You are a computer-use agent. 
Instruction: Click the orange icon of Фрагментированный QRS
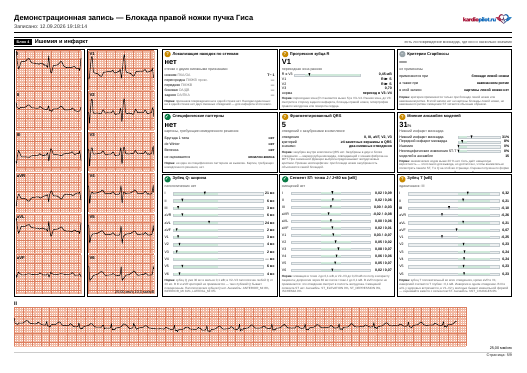point(285,117)
